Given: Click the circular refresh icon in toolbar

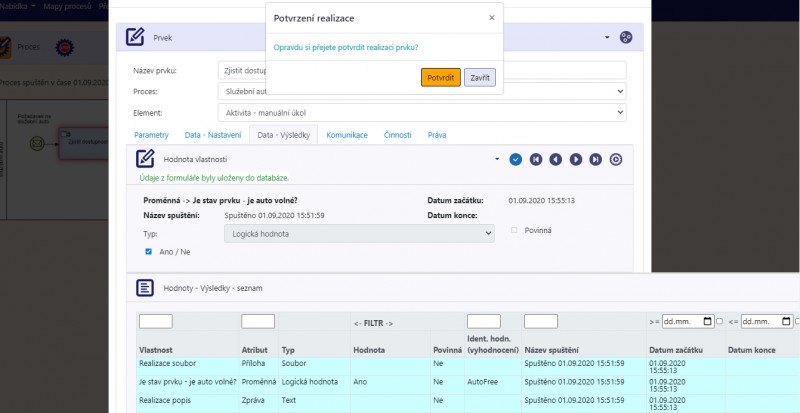Looking at the screenshot, I should click(616, 159).
